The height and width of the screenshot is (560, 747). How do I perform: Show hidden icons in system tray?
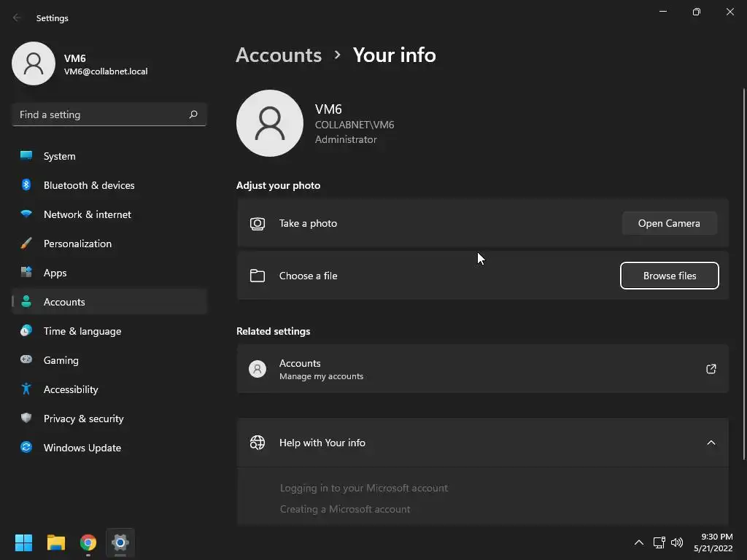639,542
